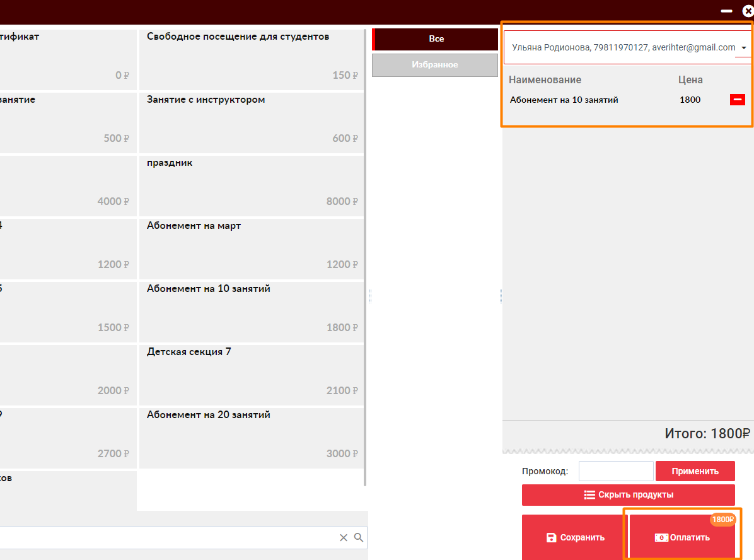Open the Избранное category tab

click(434, 65)
